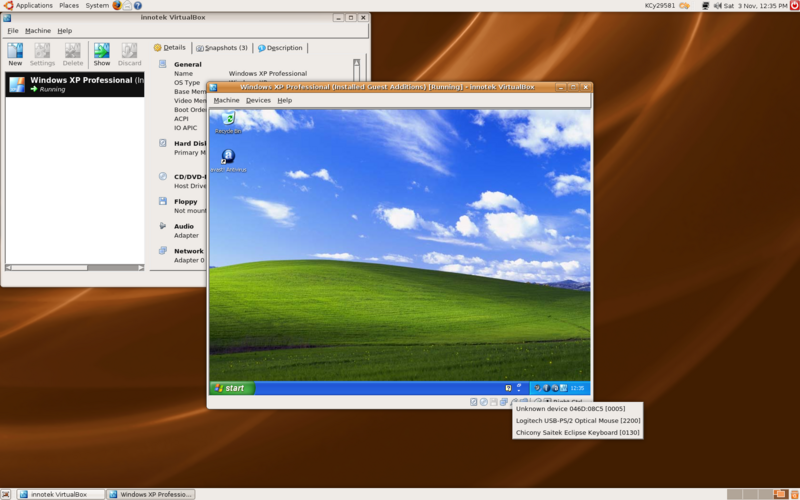This screenshot has height=500, width=800.
Task: Click the Discard toolbar icon
Action: point(130,55)
